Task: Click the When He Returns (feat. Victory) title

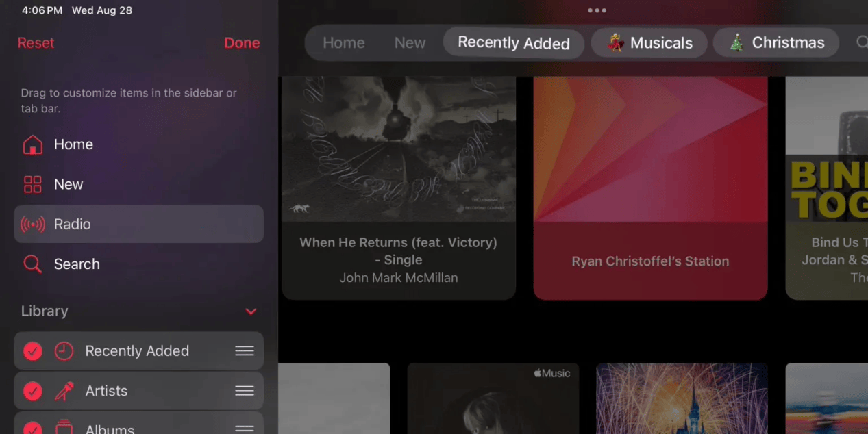Action: (399, 251)
